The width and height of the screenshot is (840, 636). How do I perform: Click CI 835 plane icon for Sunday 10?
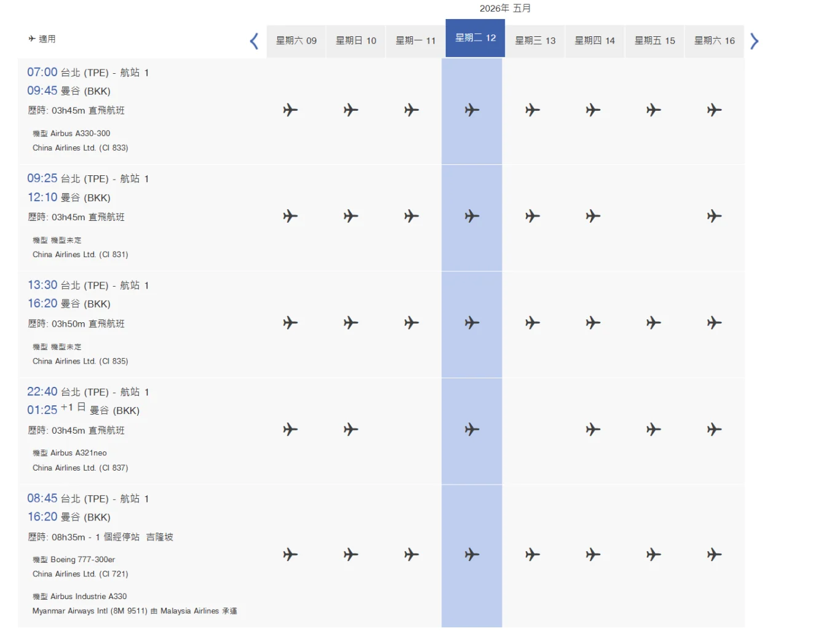(x=351, y=323)
